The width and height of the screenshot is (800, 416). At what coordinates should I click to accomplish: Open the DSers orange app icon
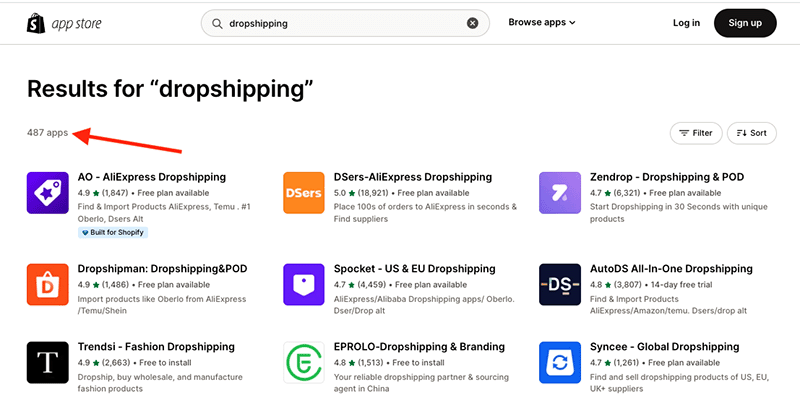pos(304,193)
